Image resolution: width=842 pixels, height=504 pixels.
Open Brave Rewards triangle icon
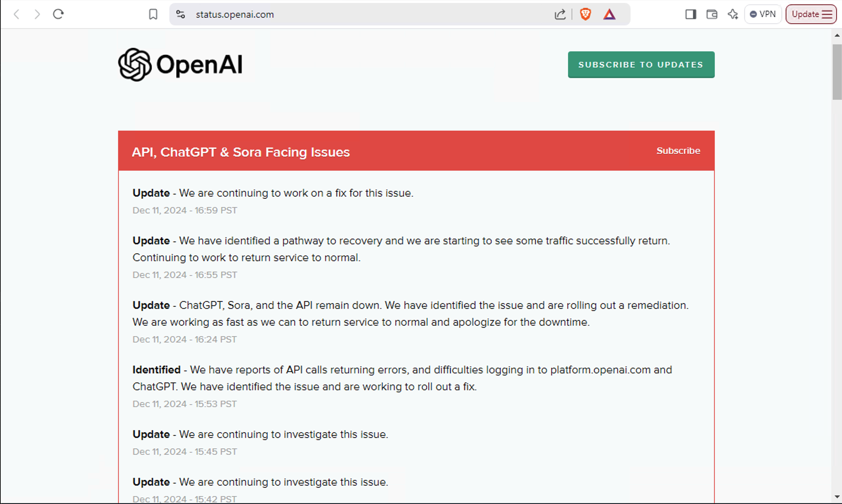tap(610, 14)
